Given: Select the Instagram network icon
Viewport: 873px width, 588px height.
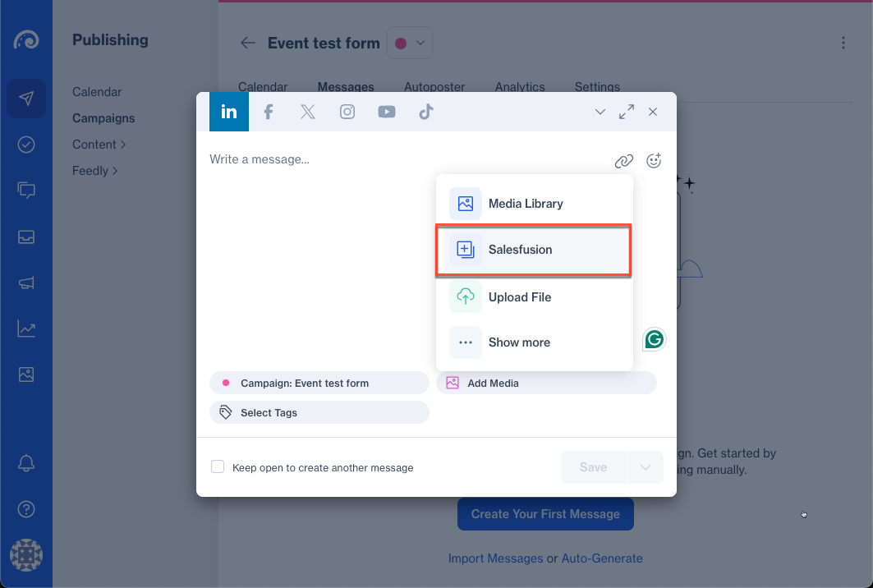Looking at the screenshot, I should pyautogui.click(x=347, y=112).
